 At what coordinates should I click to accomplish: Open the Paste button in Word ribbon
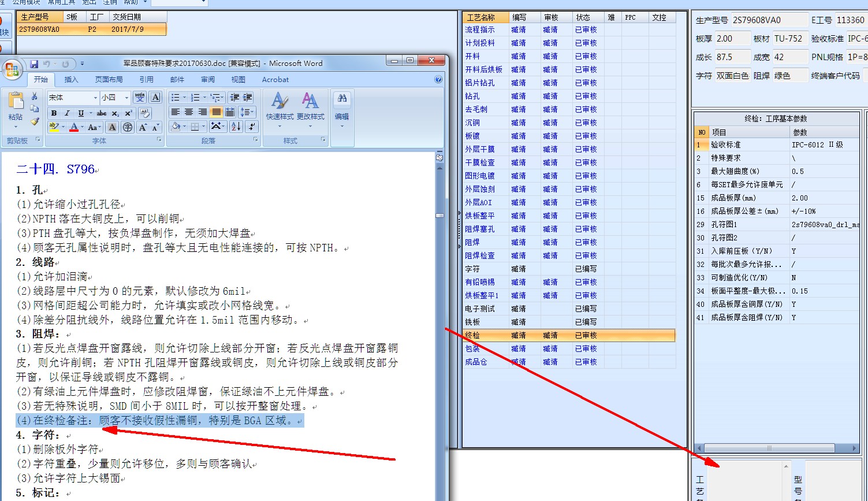point(16,110)
